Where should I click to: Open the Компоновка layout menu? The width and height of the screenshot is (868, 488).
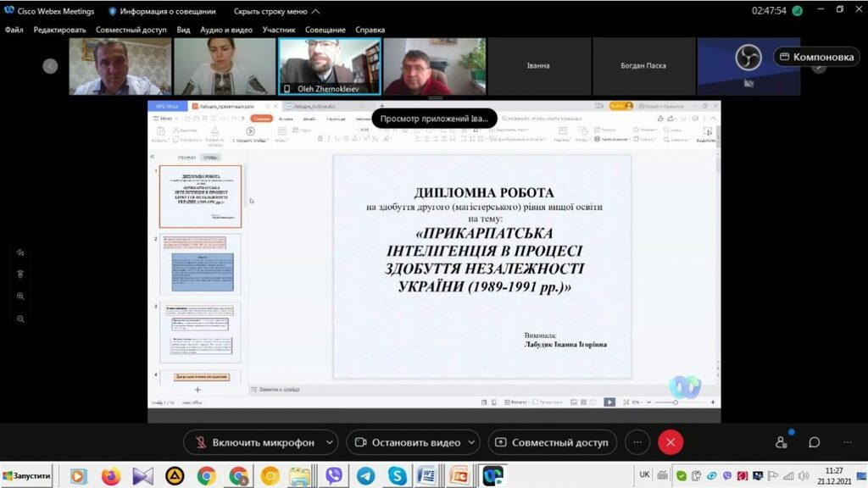click(x=817, y=57)
